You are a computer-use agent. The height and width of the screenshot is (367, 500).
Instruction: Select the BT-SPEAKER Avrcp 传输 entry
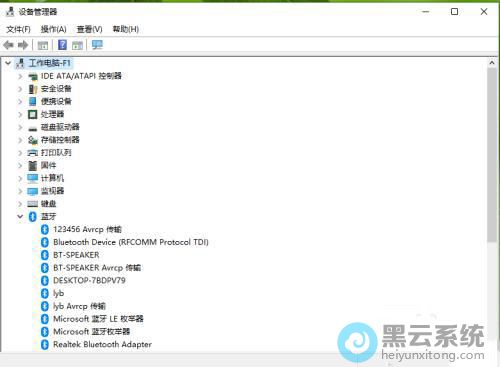pyautogui.click(x=97, y=268)
